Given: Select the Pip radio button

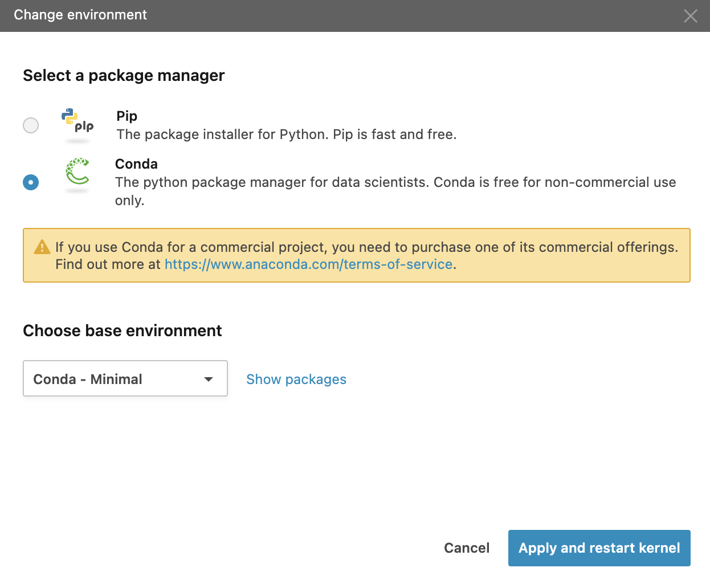Looking at the screenshot, I should coord(31,125).
